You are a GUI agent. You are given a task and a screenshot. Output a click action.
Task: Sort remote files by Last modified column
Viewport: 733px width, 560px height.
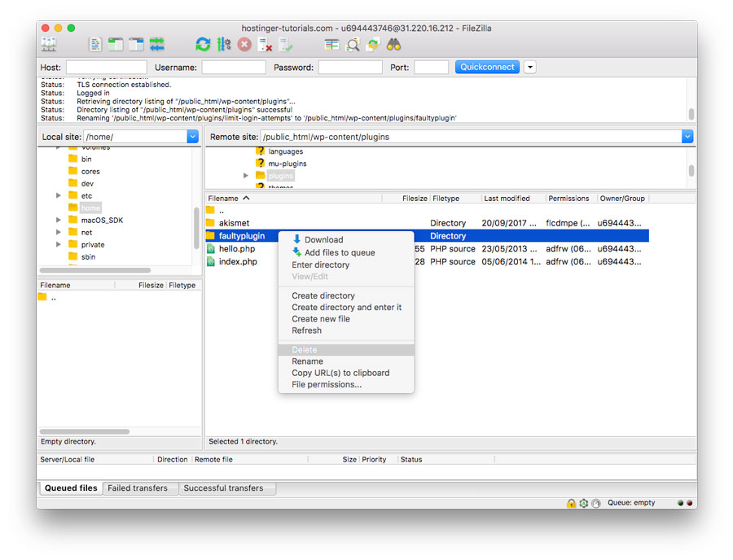(513, 199)
